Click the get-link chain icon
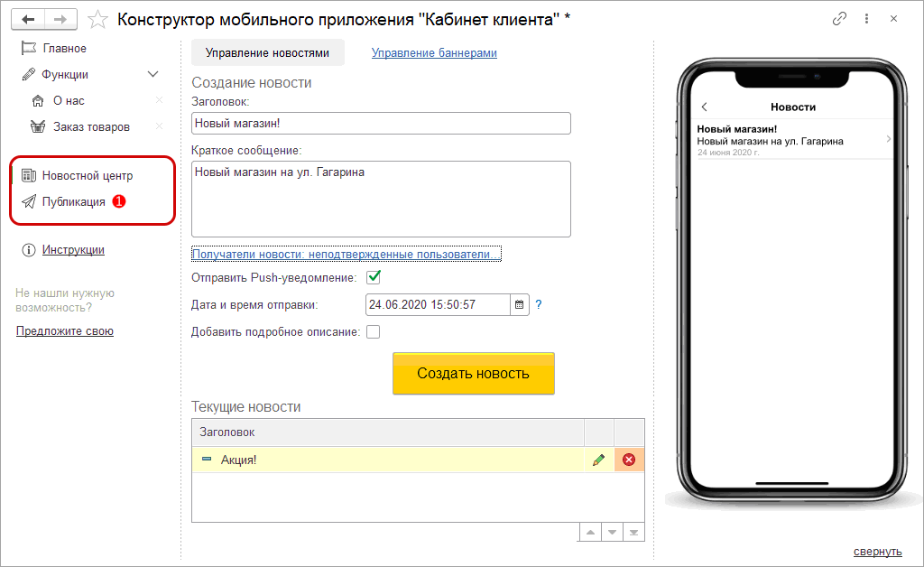This screenshot has width=924, height=567. (x=839, y=19)
